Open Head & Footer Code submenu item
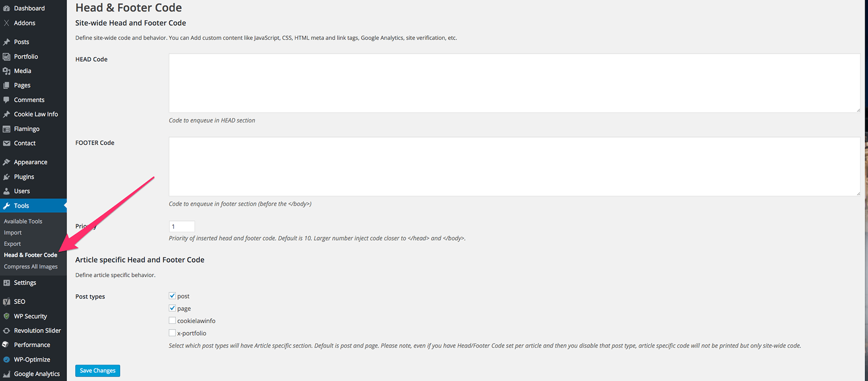This screenshot has height=381, width=868. [x=30, y=255]
